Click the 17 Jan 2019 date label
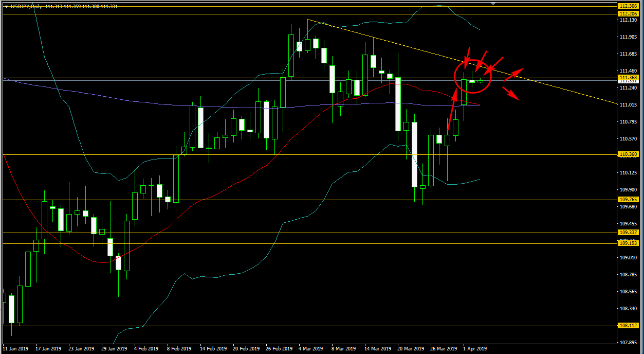This screenshot has height=354, width=644. (49, 349)
